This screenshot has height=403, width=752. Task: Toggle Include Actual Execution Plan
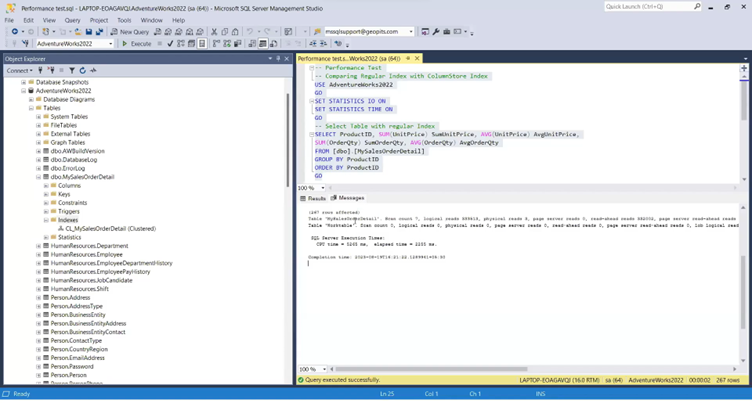point(216,44)
